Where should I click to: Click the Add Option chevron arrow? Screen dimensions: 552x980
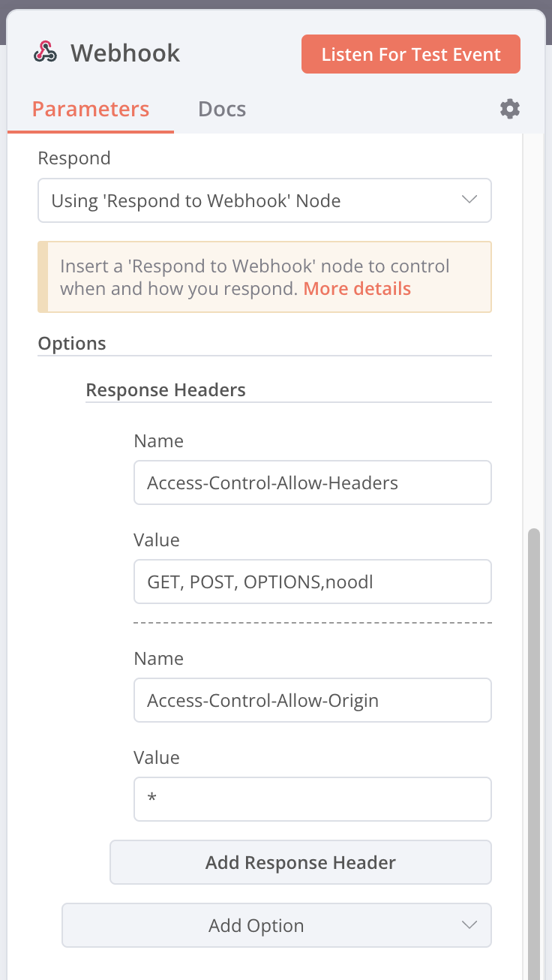[x=469, y=925]
